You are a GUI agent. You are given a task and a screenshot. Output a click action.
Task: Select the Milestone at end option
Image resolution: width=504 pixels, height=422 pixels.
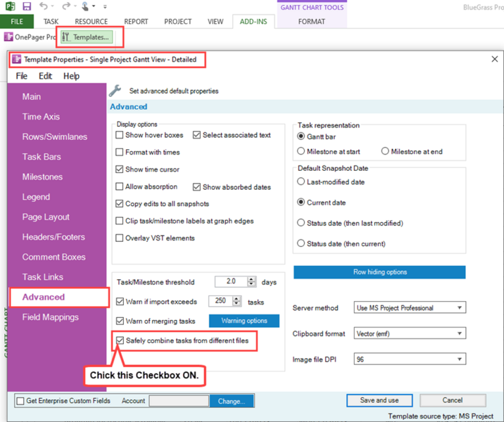click(385, 151)
